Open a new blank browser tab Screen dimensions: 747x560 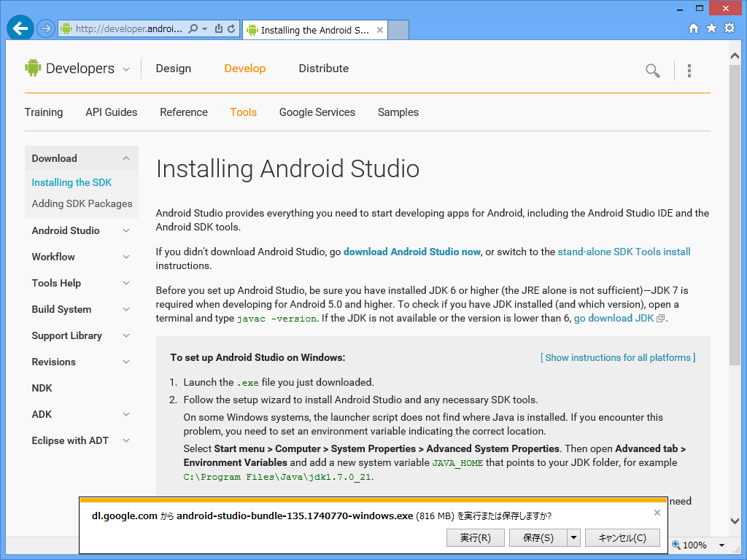(x=398, y=29)
